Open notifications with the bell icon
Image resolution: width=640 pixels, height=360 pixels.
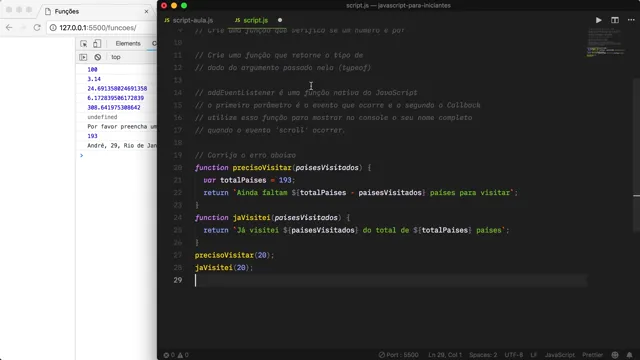point(629,355)
